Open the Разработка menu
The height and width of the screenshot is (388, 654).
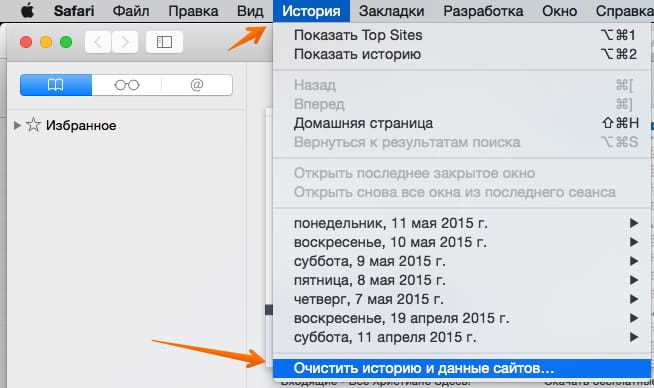(x=483, y=11)
